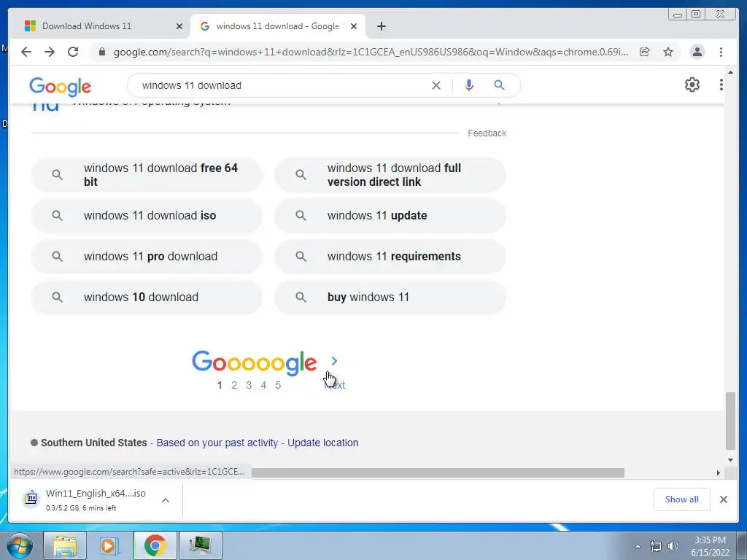Go to results page 3
The height and width of the screenshot is (560, 747).
point(249,385)
